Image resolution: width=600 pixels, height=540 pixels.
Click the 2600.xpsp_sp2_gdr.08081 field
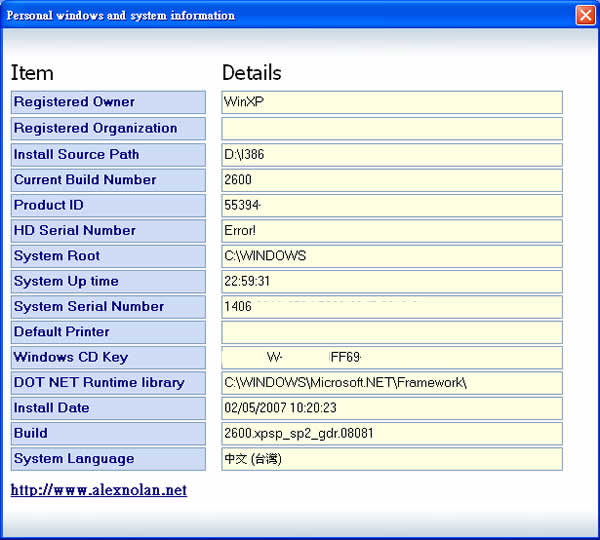tap(392, 434)
